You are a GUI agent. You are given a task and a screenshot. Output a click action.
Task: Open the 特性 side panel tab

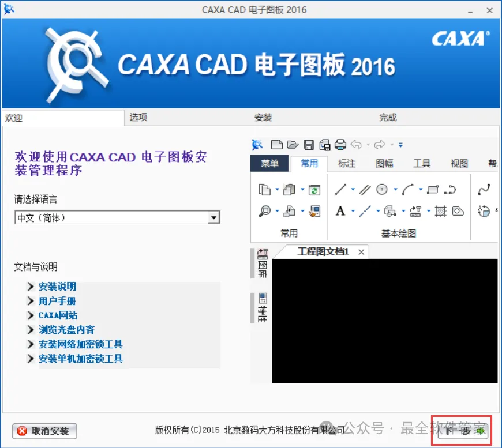(x=262, y=307)
